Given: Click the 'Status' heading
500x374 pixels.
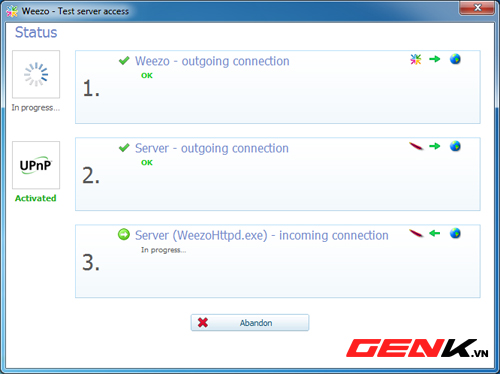Looking at the screenshot, I should [x=36, y=32].
